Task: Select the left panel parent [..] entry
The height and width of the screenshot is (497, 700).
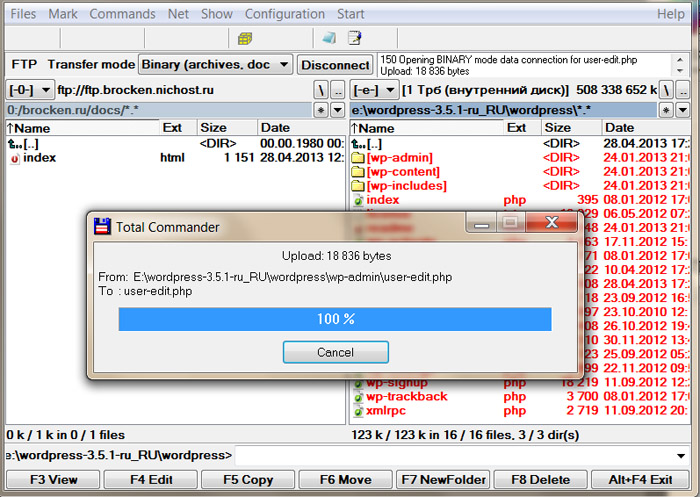Action: pyautogui.click(x=175, y=144)
